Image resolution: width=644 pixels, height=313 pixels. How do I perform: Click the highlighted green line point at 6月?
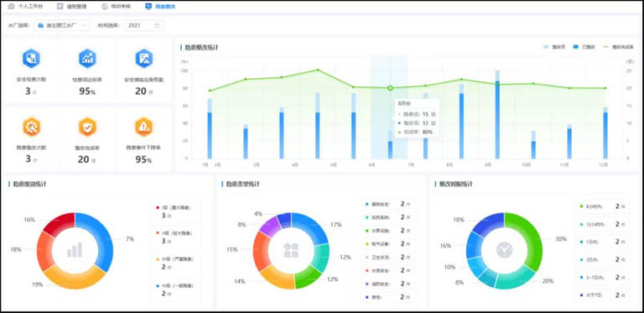click(390, 88)
